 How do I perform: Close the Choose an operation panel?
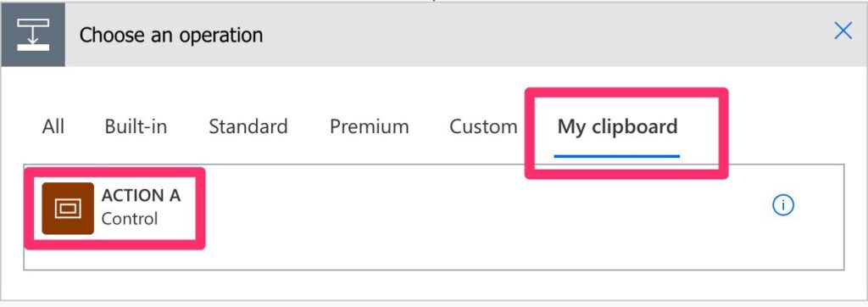point(843,31)
